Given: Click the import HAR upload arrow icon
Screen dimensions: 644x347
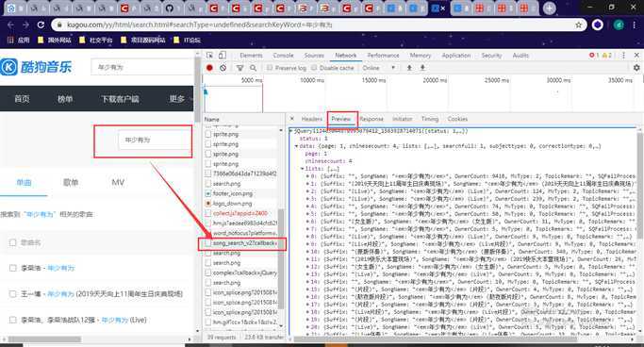Looking at the screenshot, I should (x=409, y=68).
